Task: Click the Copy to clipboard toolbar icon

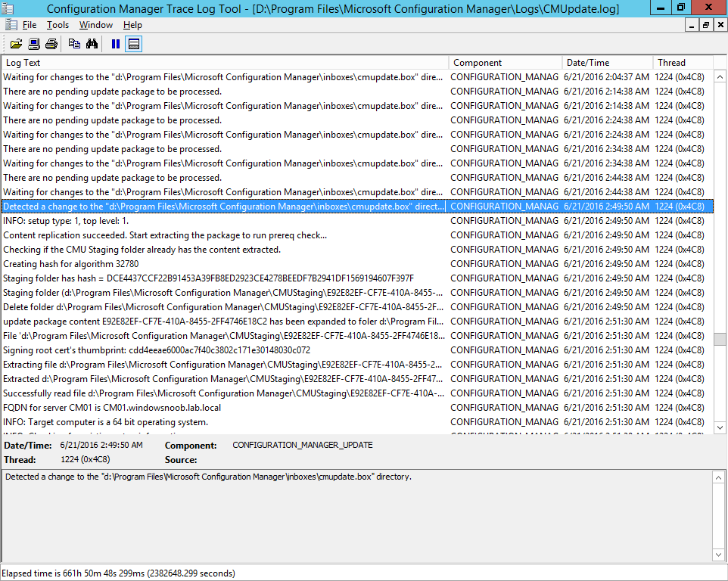Action: tap(74, 44)
